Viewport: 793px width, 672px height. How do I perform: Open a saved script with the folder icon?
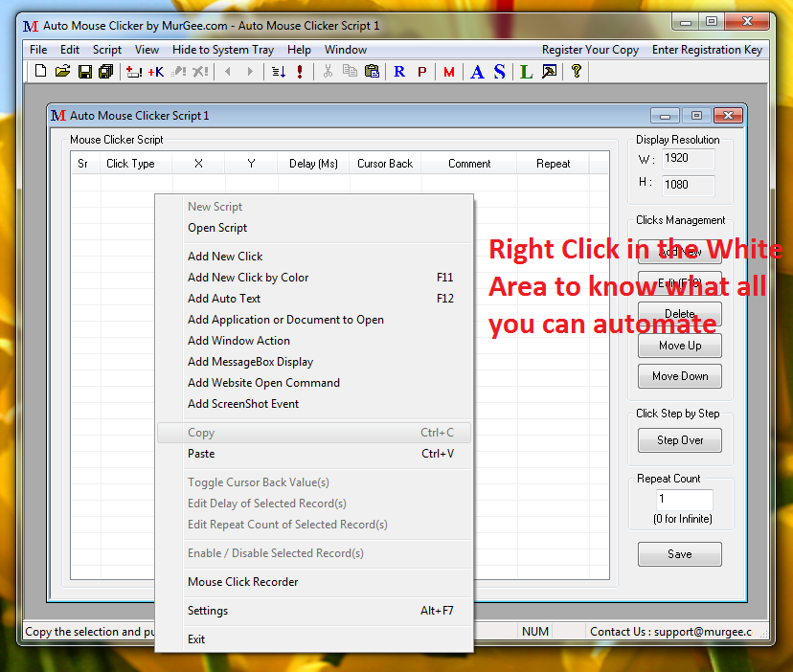click(x=61, y=70)
